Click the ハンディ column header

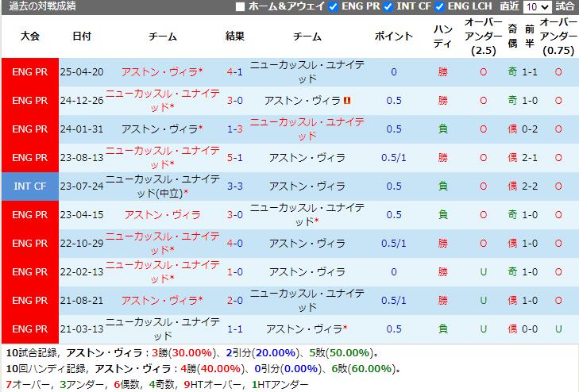(442, 37)
